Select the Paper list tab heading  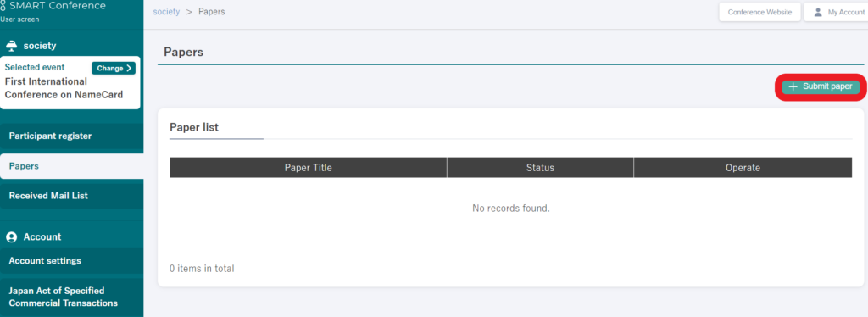(x=194, y=127)
